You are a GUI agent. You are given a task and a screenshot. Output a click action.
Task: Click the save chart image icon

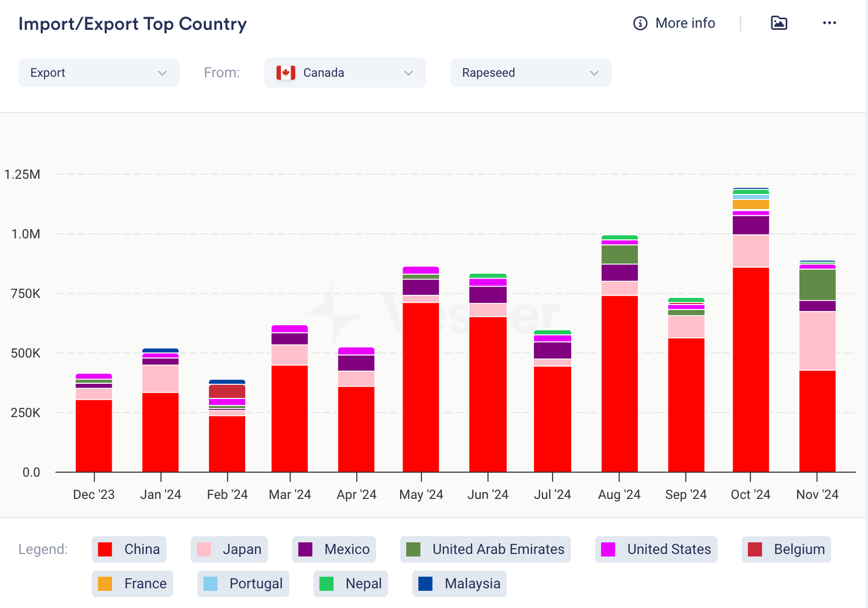(779, 23)
